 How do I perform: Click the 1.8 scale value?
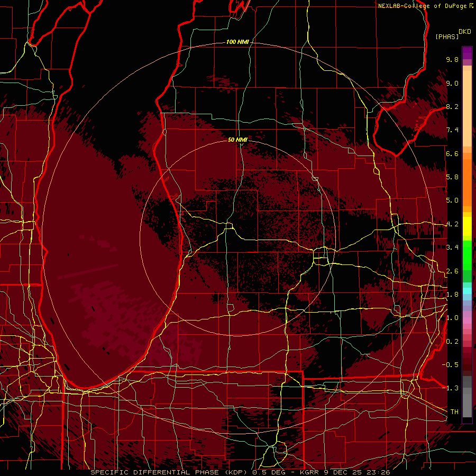tap(452, 295)
